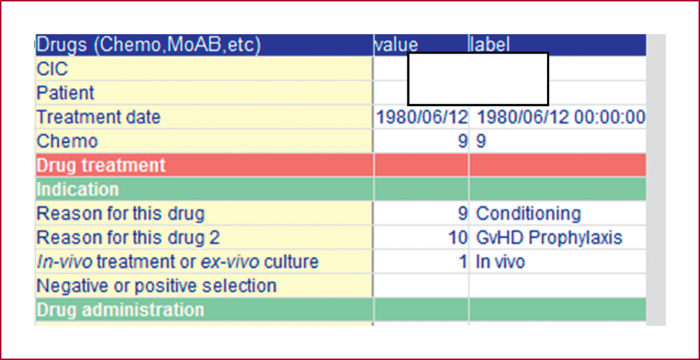Select the Chemo value cell showing 9

click(x=421, y=141)
